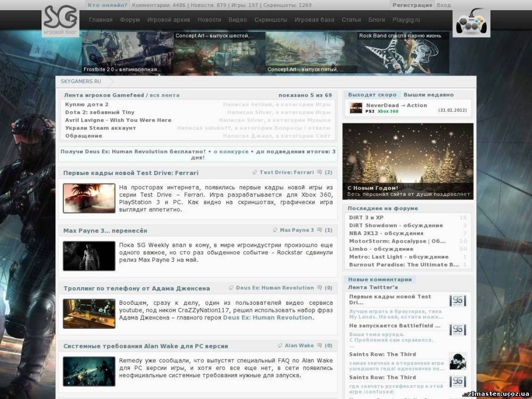The width and height of the screenshot is (532, 399).
Task: Open forum topic 'Limbo - обсуждение'
Action: (381, 248)
